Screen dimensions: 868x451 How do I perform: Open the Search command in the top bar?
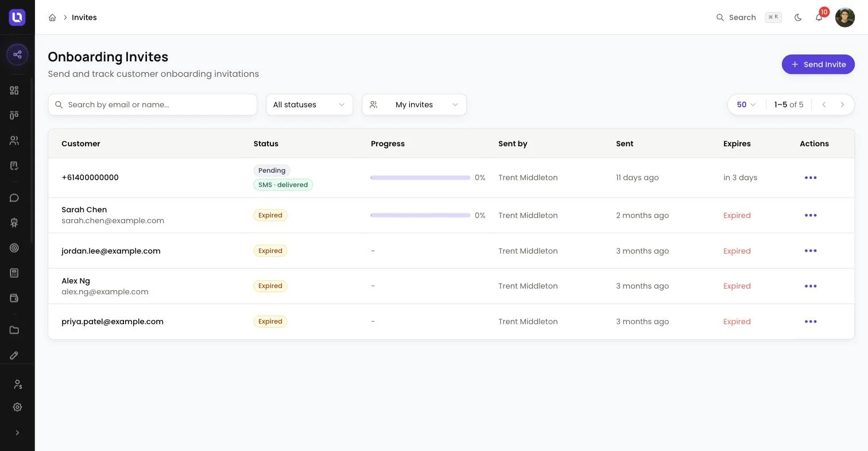tap(749, 17)
